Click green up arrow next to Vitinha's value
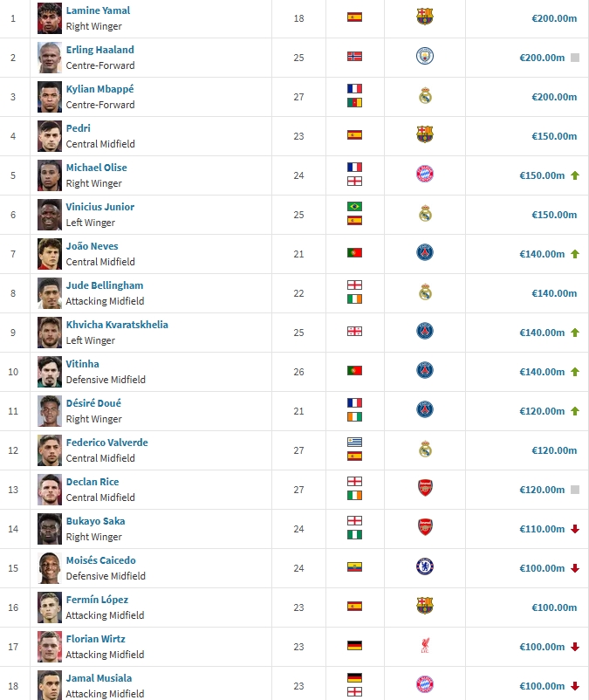The height and width of the screenshot is (700, 589). click(x=575, y=372)
